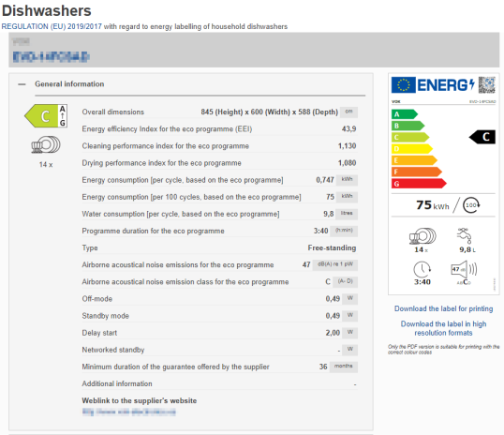Click the place settings dishes icon above 14 x
This screenshot has width=504, height=435.
tap(46, 144)
